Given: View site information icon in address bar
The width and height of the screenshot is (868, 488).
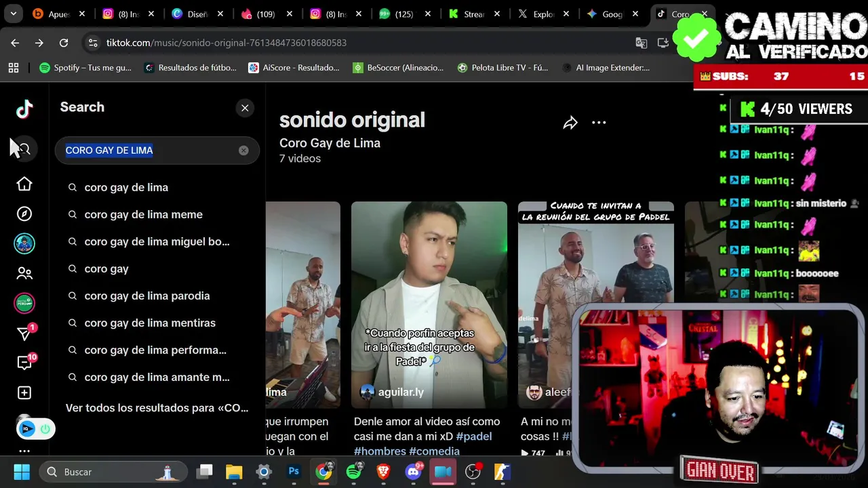Looking at the screenshot, I should tap(93, 43).
